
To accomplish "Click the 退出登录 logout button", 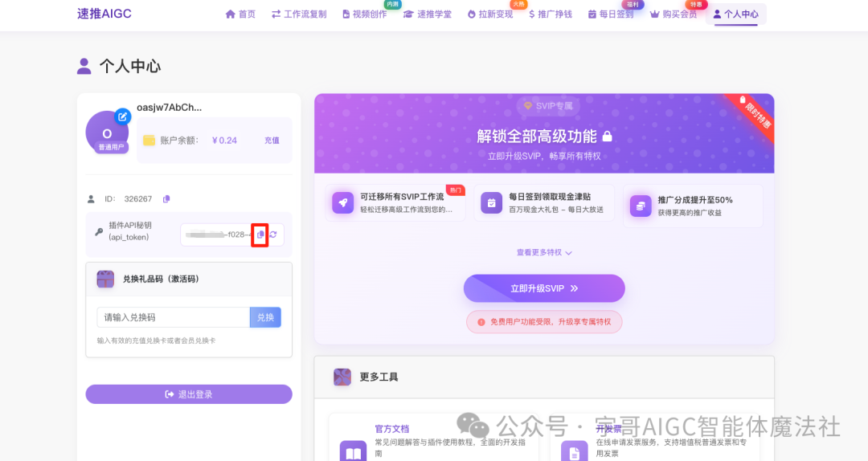I will pos(189,394).
